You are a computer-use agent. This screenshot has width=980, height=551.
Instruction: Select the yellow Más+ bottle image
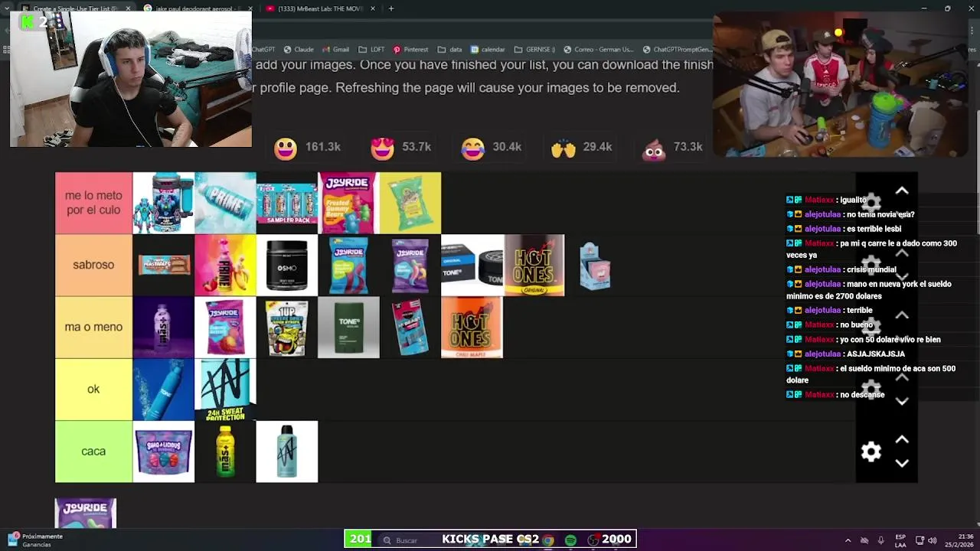coord(225,452)
